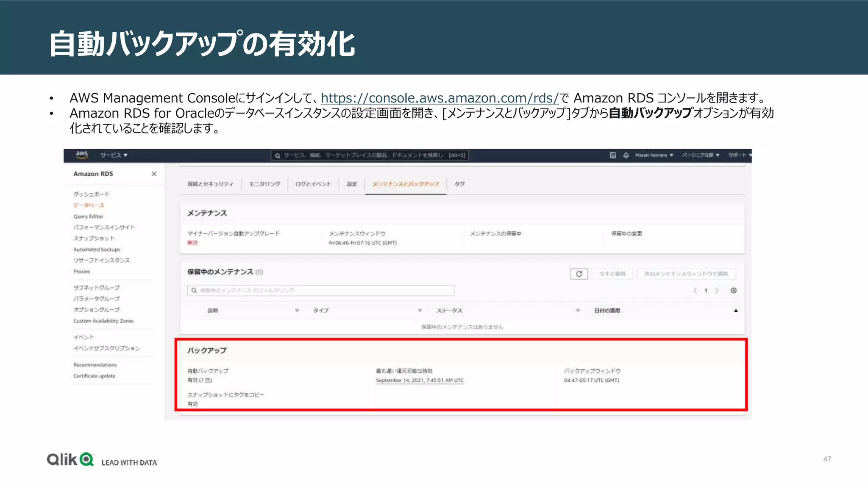Open Automated backups in the sidebar
Viewport: 868px width, 488px height.
[97, 250]
